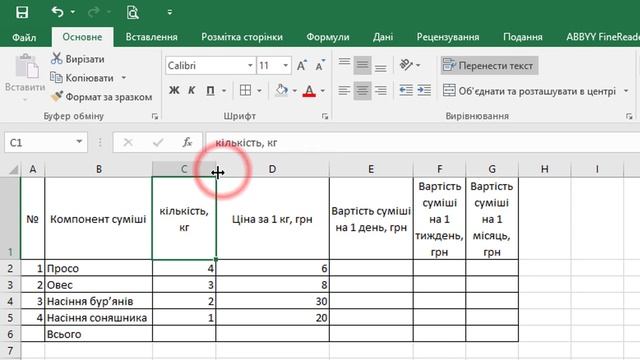Toggle Middle Align vertical alignment
640x360 pixels.
362,64
